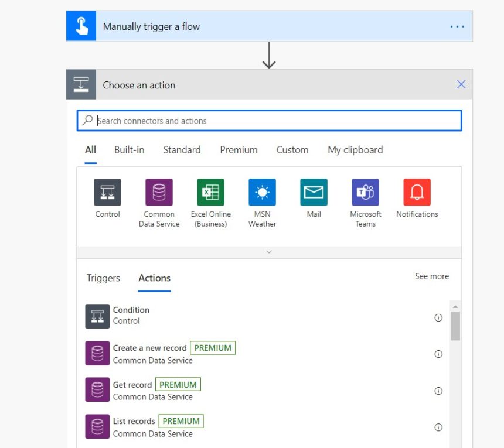This screenshot has height=448, width=504.
Task: Click the List records action icon
Action: point(97,426)
